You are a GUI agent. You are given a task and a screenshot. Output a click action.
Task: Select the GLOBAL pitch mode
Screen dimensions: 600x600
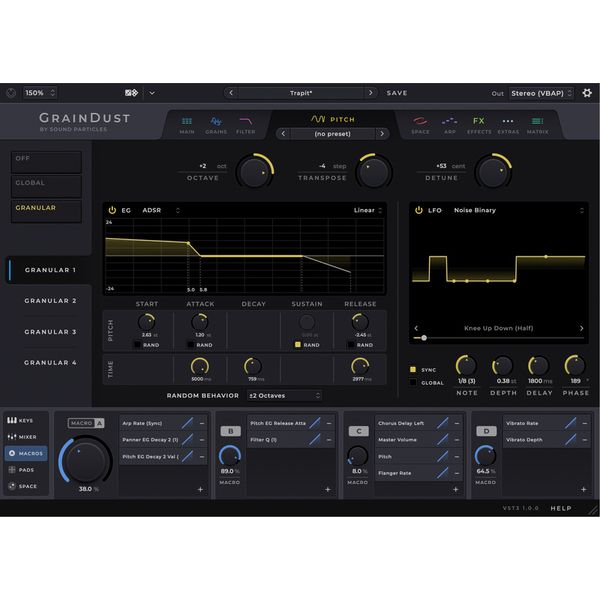(x=46, y=186)
